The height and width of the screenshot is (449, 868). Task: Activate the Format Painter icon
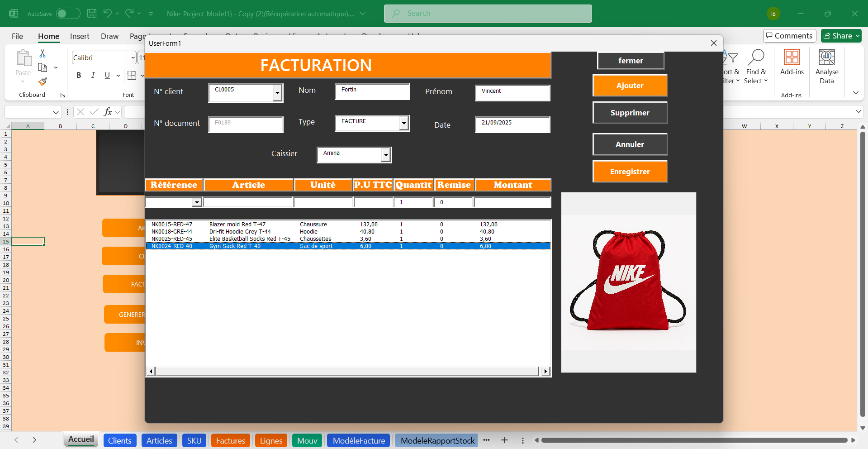[42, 81]
